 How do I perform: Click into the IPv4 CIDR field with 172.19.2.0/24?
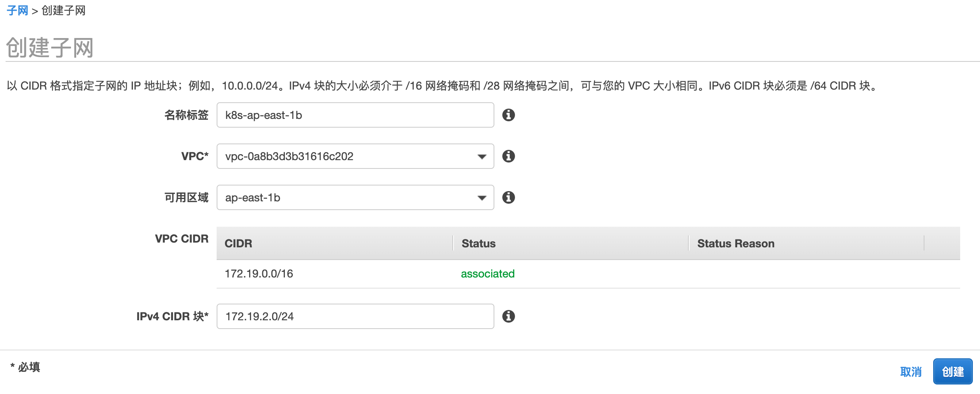coord(355,316)
